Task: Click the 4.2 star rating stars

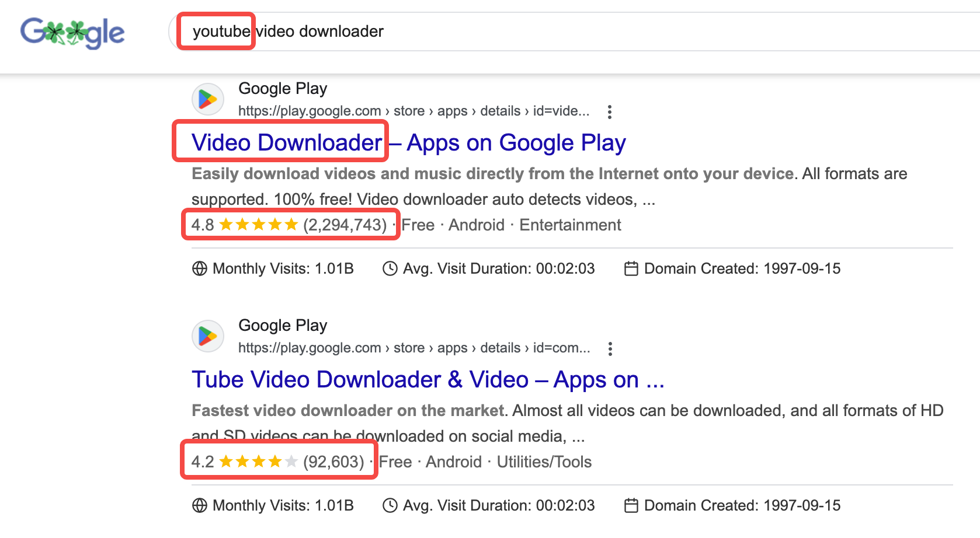Action: (259, 462)
